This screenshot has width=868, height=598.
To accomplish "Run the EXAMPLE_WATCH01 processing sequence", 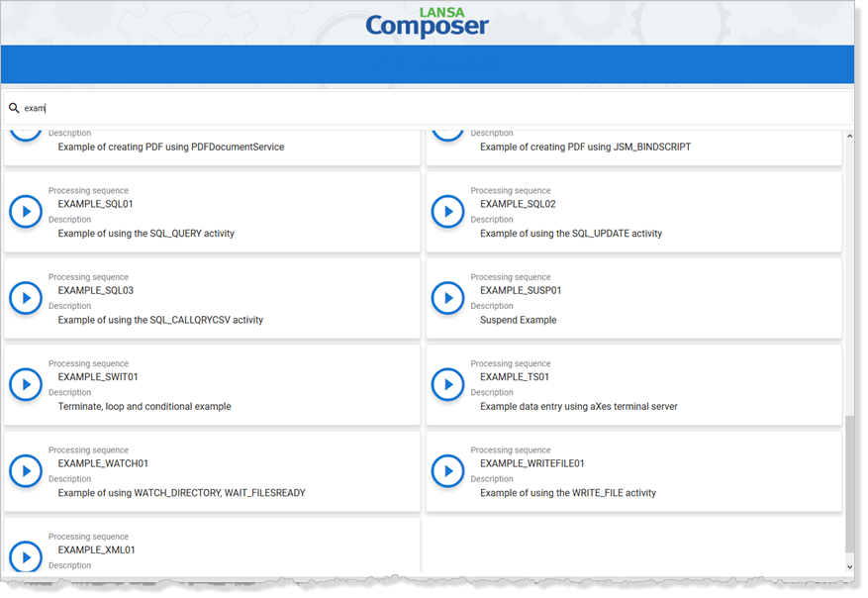I will [x=26, y=470].
